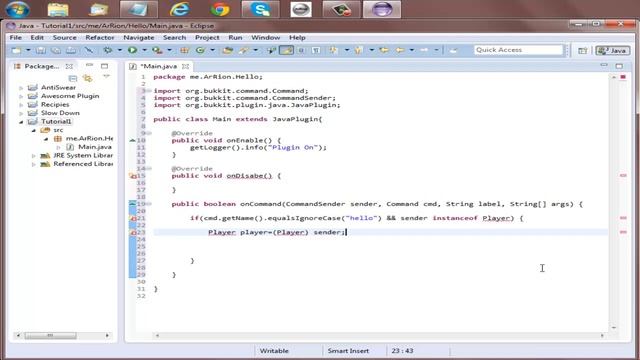Image resolution: width=640 pixels, height=360 pixels.
Task: Click override indicator on line 10
Action: pos(132,140)
